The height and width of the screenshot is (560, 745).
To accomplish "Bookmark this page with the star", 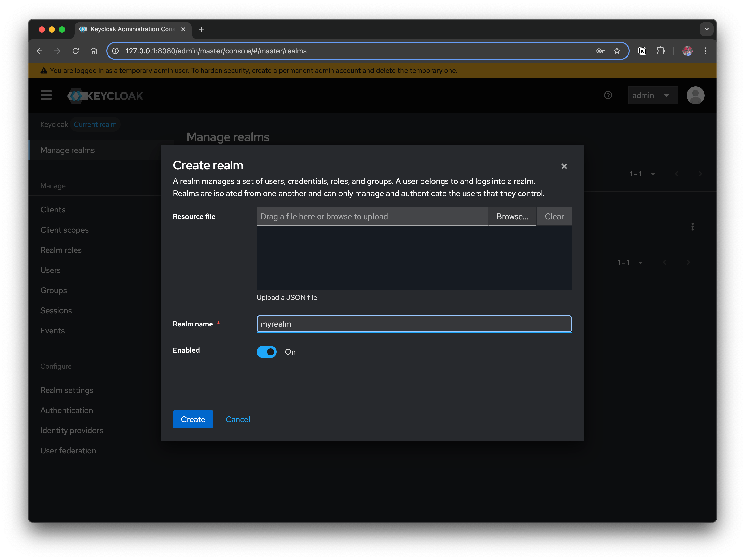I will (616, 51).
